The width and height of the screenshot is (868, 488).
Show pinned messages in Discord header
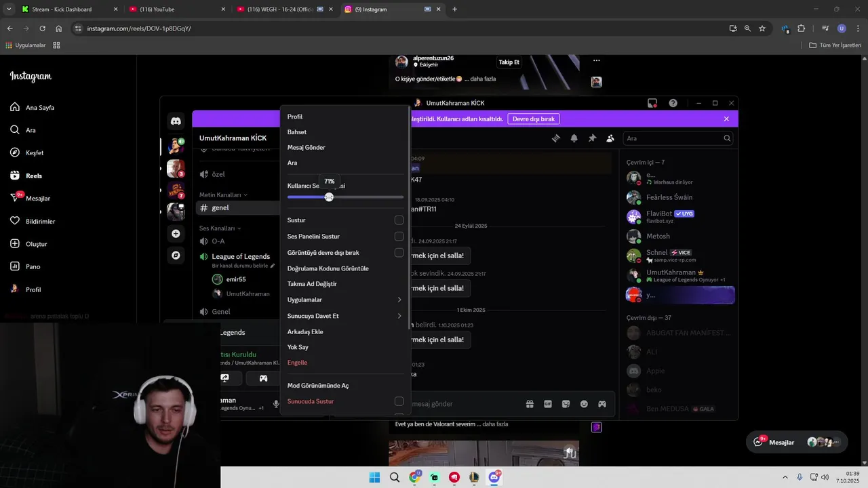pos(592,138)
